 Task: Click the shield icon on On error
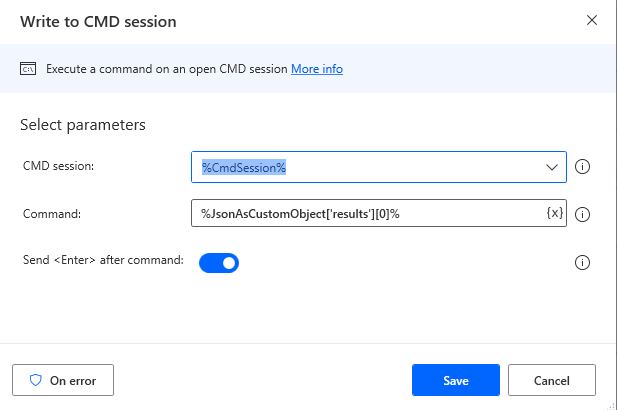tap(35, 380)
